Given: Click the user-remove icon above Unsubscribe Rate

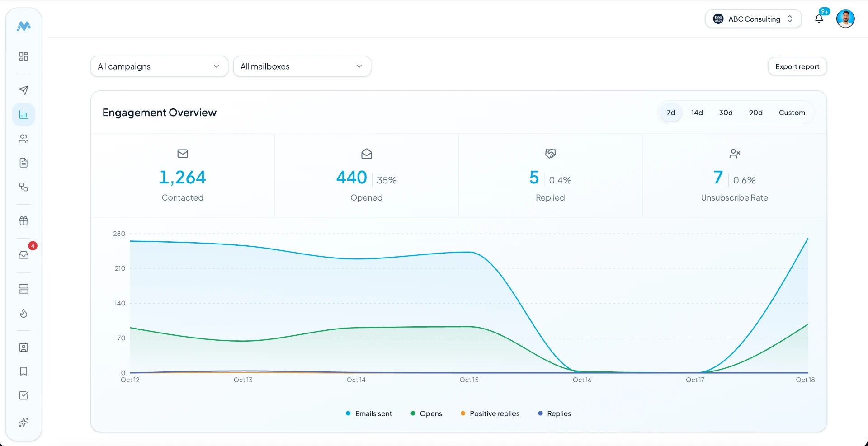Looking at the screenshot, I should pyautogui.click(x=735, y=154).
